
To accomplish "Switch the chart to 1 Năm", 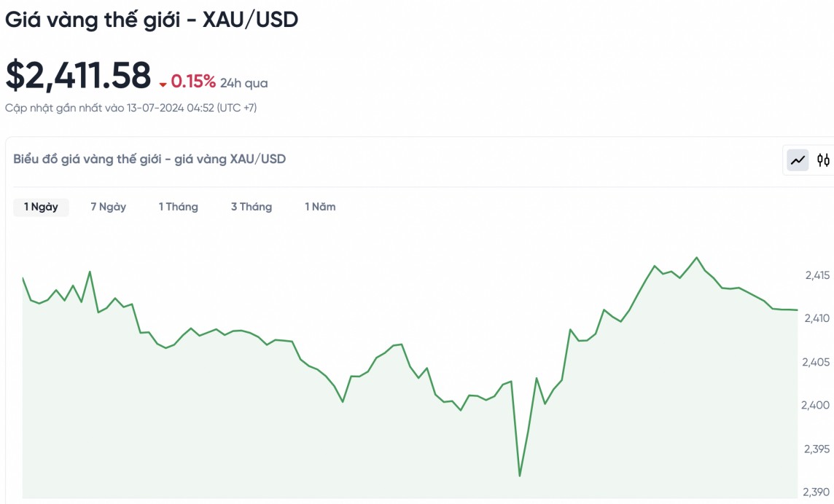I will tap(320, 207).
